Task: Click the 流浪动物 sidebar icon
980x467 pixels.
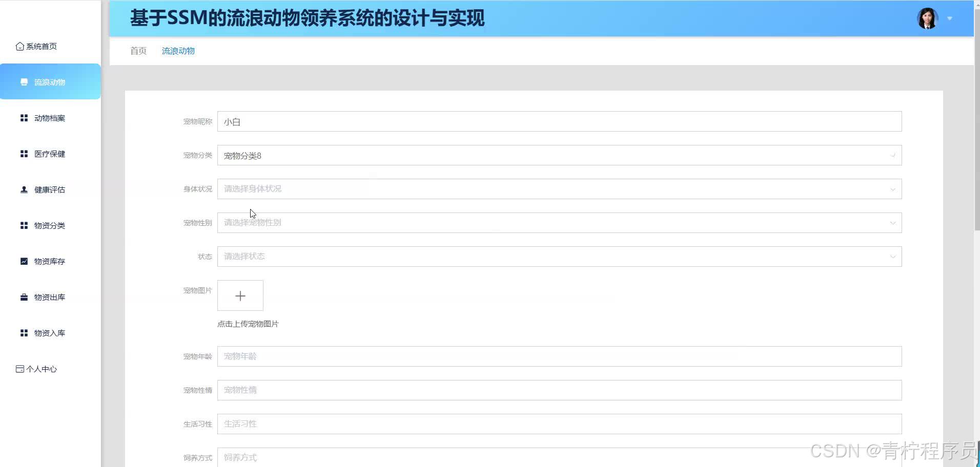Action: pos(24,82)
